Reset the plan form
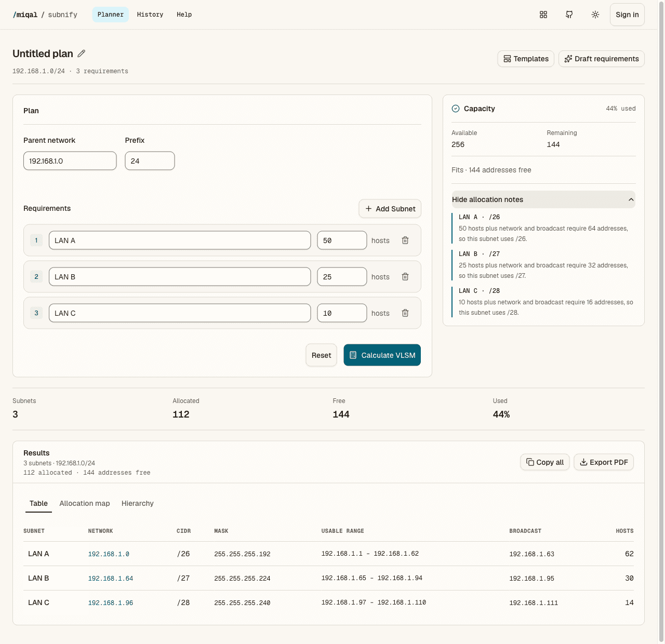Screen dimensions: 665x644 (321, 355)
